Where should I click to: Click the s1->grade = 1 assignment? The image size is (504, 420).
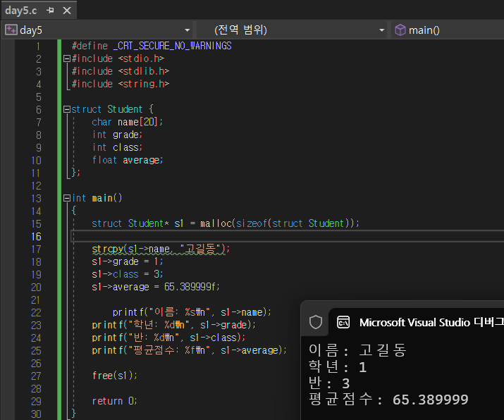coord(128,261)
